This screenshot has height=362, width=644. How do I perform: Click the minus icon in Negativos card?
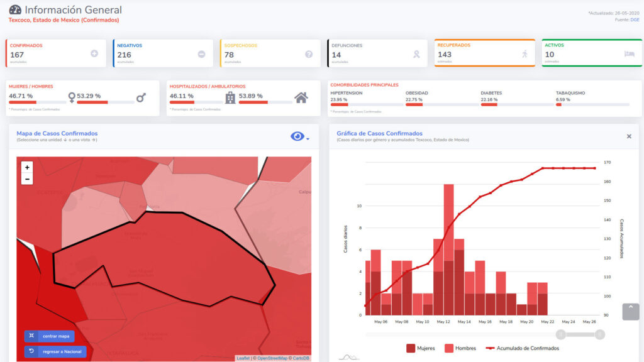pyautogui.click(x=201, y=54)
